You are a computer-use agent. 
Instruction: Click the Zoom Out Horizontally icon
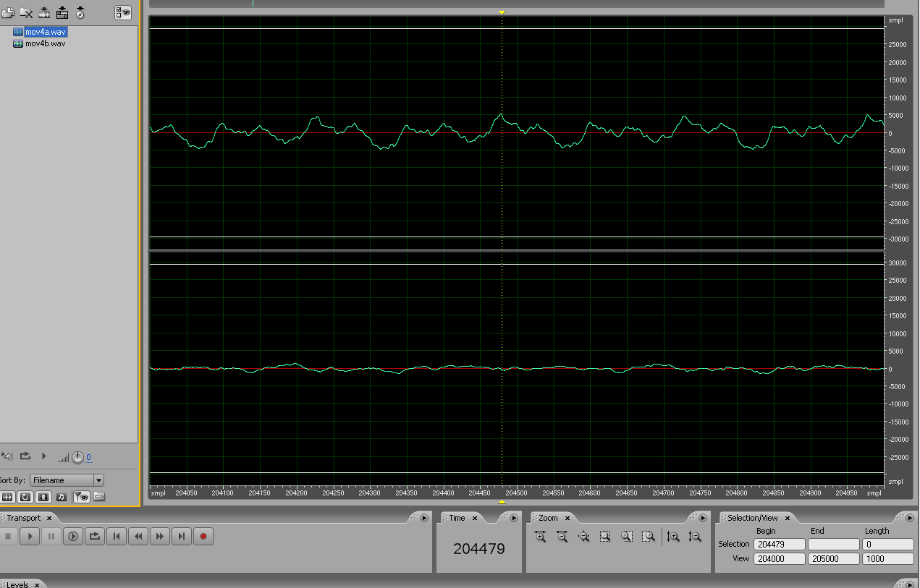tap(562, 537)
